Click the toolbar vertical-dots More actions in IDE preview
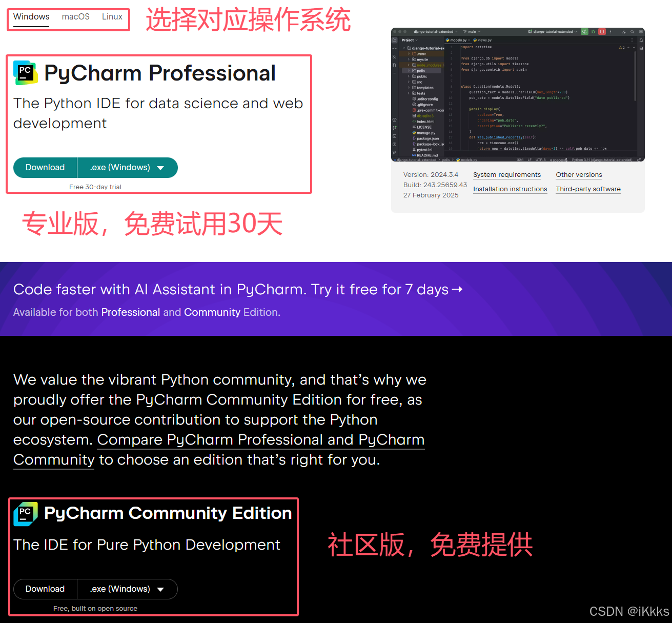Viewport: 672px width, 623px height. tap(610, 32)
